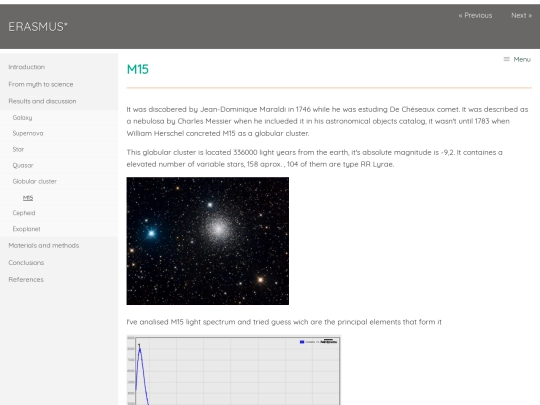This screenshot has width=540, height=405.
Task: Click the M15 page heading
Action: coord(138,70)
